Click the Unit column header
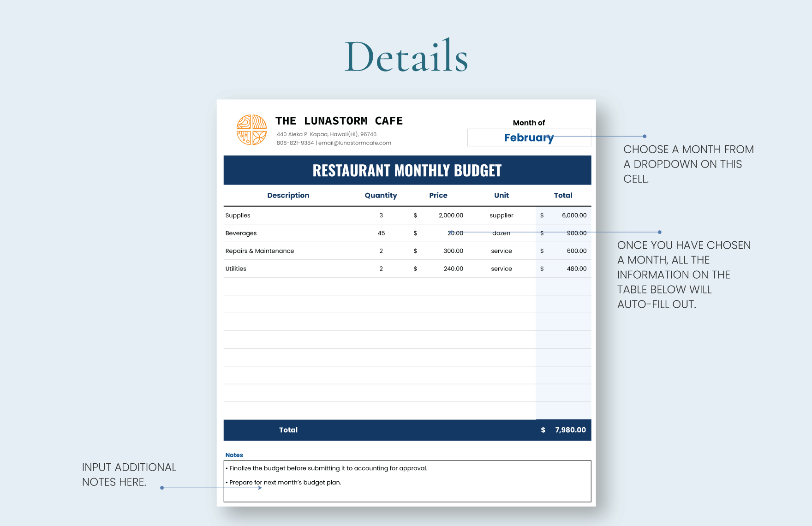Viewport: 812px width, 526px height. [x=502, y=195]
